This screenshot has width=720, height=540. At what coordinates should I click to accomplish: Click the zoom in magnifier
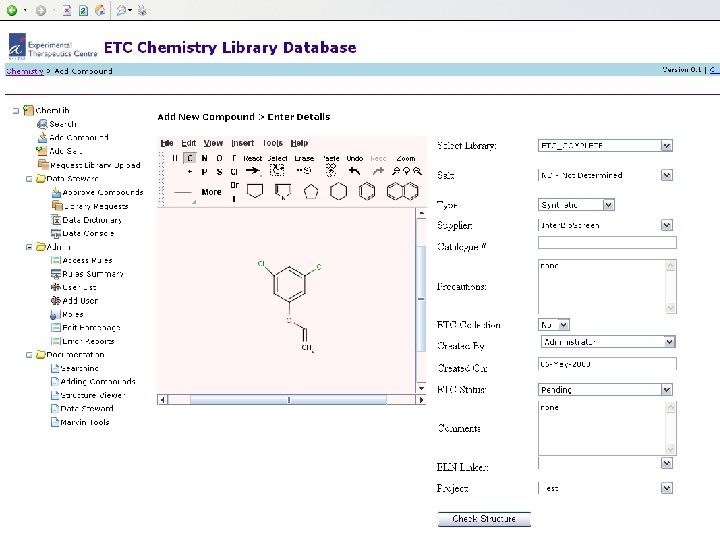click(x=417, y=171)
